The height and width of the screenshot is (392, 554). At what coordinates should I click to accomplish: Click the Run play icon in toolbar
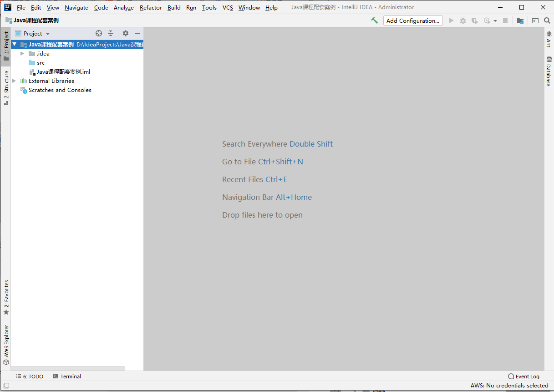coord(452,20)
